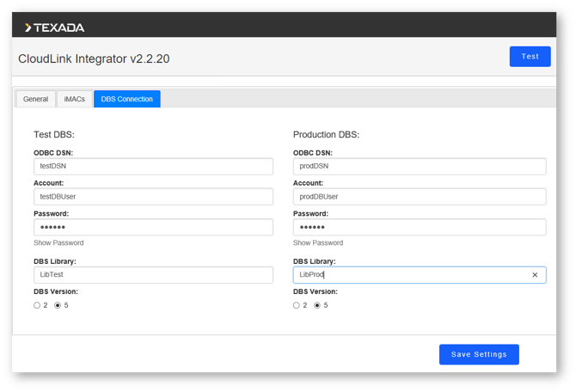This screenshot has width=576, height=392.
Task: Select Test DBS Version 2 radio
Action: click(37, 305)
